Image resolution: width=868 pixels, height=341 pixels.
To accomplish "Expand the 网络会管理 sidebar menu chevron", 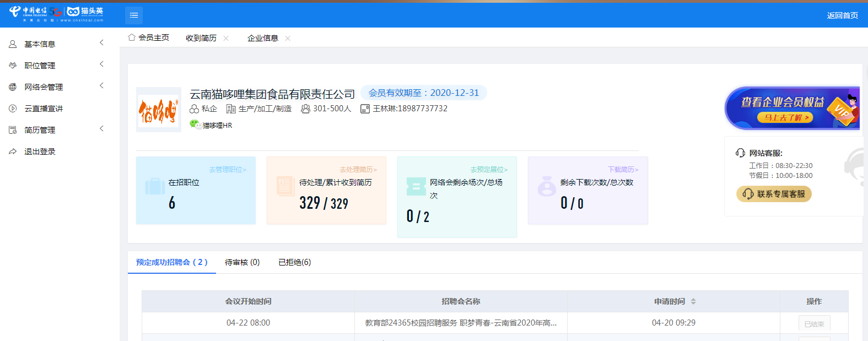I will (x=101, y=85).
